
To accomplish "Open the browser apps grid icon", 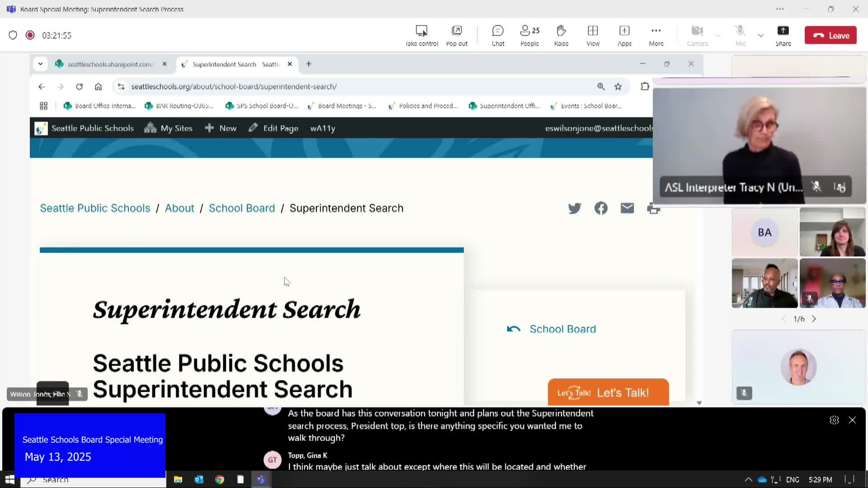I will click(x=43, y=106).
